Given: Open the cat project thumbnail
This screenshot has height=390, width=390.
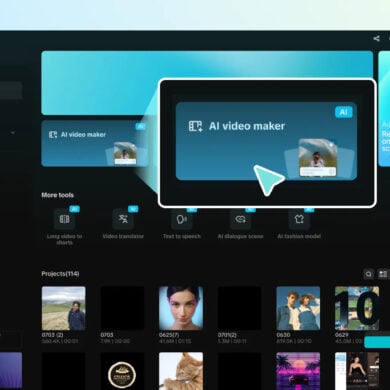Looking at the screenshot, I should point(181,371).
